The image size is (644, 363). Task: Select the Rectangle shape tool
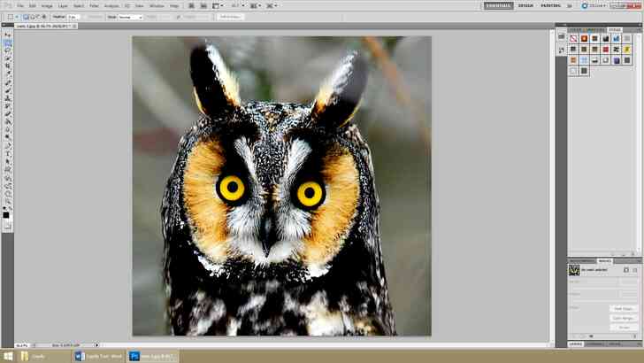point(7,169)
